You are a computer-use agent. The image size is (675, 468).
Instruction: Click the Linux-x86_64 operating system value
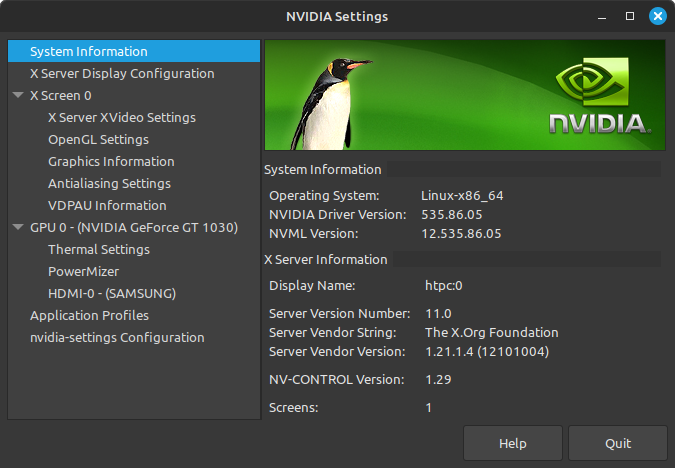pyautogui.click(x=462, y=195)
